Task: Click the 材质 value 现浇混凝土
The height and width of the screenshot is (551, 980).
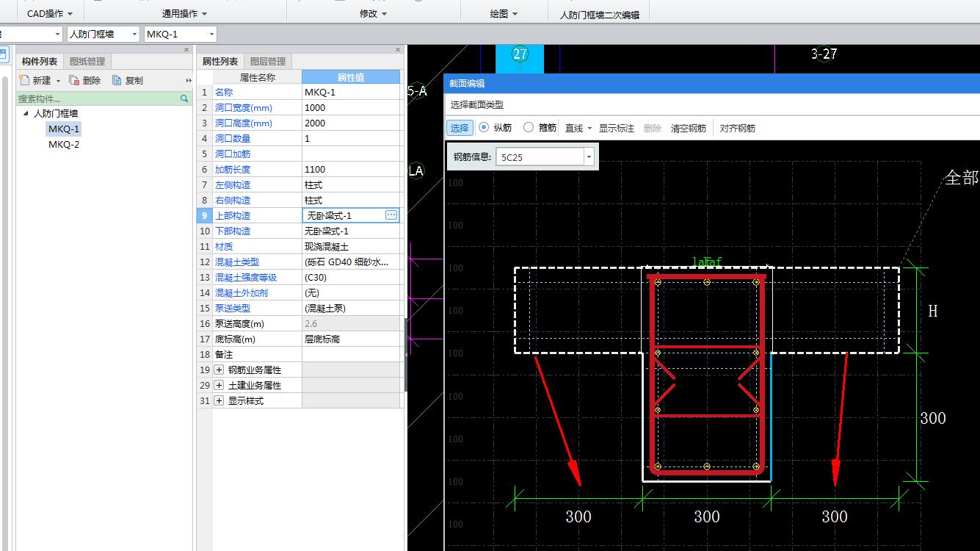Action: (x=351, y=246)
